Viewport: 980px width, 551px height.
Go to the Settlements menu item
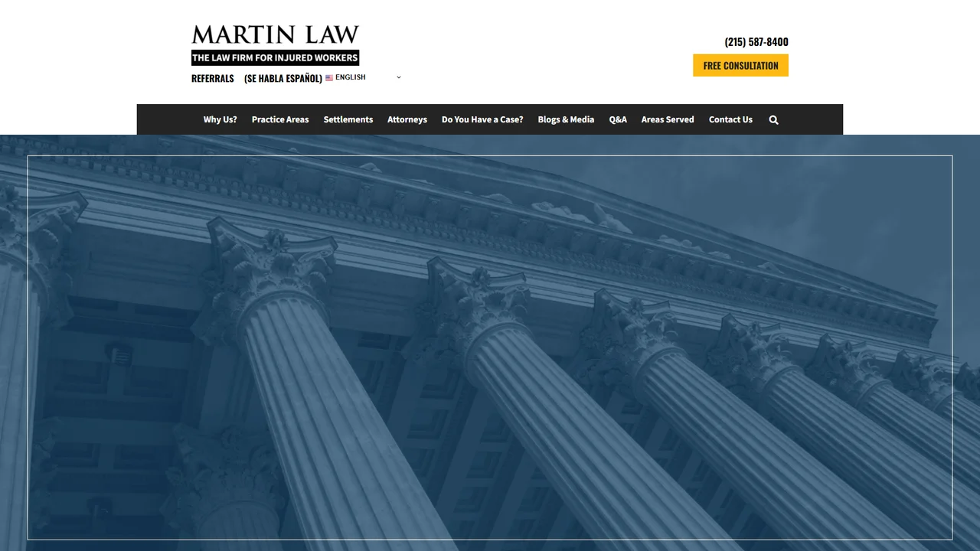tap(348, 119)
